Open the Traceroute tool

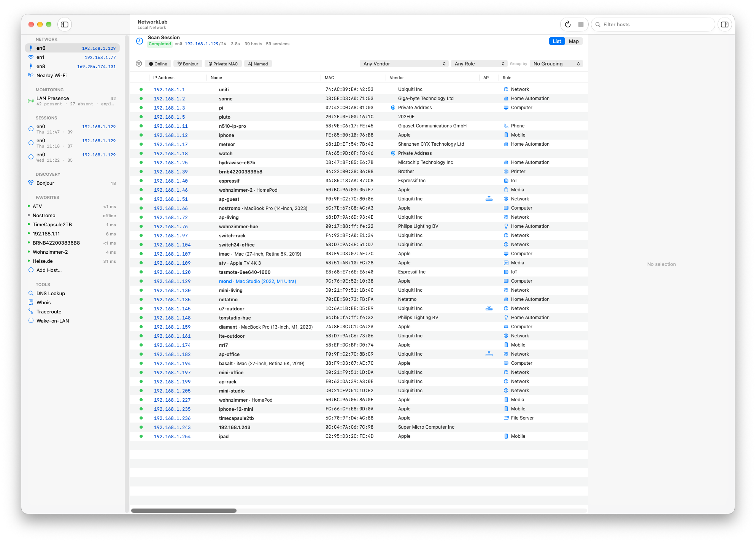point(72,312)
